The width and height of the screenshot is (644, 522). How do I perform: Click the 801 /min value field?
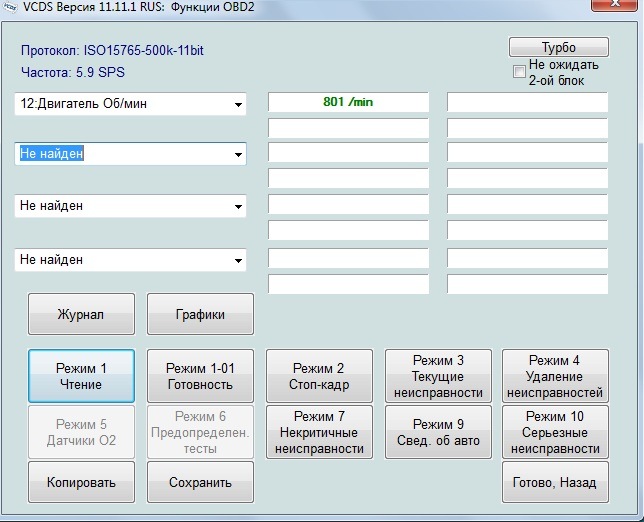click(348, 102)
